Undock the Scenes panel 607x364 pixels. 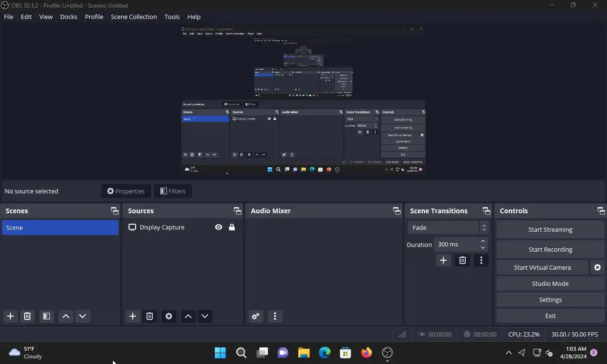click(x=114, y=211)
